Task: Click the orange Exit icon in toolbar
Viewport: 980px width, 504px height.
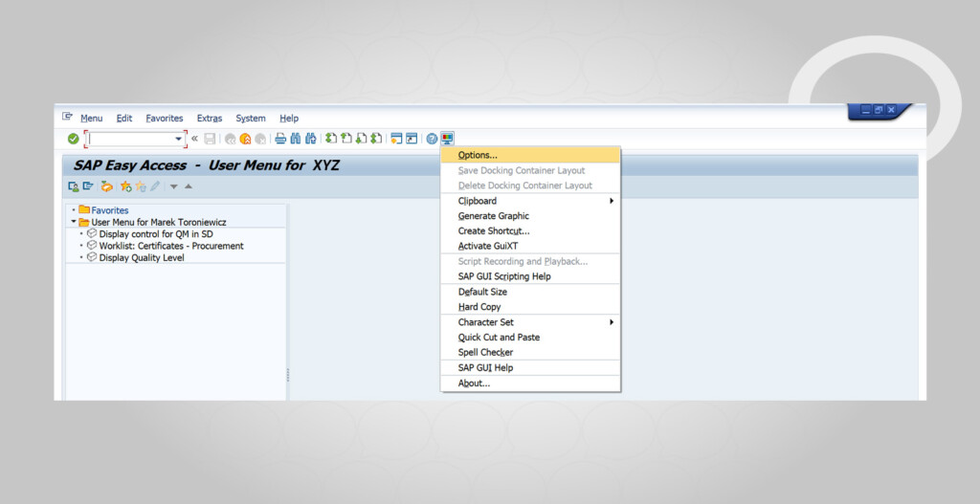Action: (245, 139)
